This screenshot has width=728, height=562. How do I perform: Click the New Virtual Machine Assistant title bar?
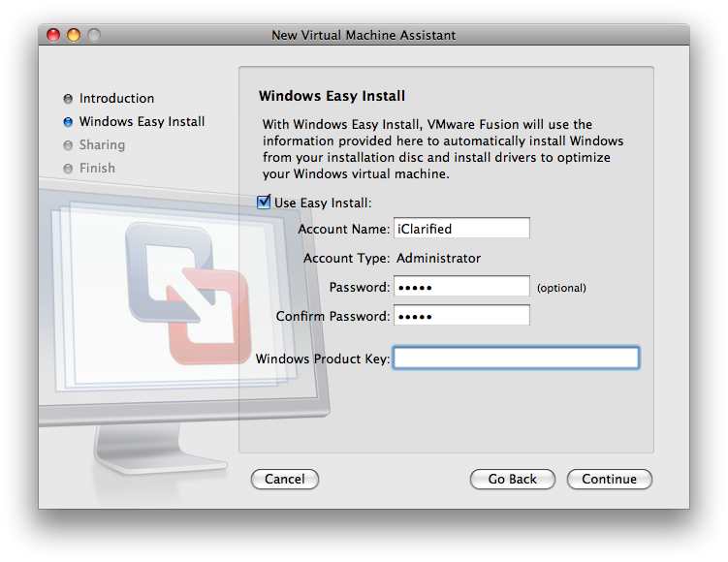click(364, 35)
